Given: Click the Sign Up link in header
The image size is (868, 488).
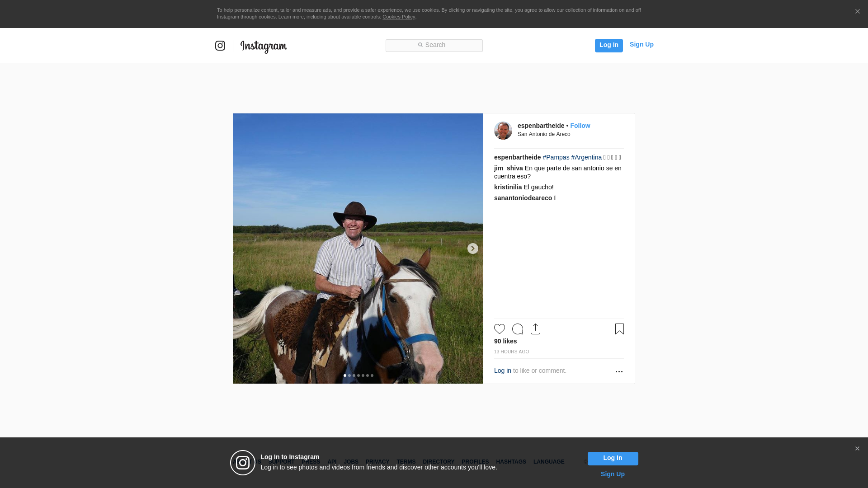Looking at the screenshot, I should [x=641, y=44].
